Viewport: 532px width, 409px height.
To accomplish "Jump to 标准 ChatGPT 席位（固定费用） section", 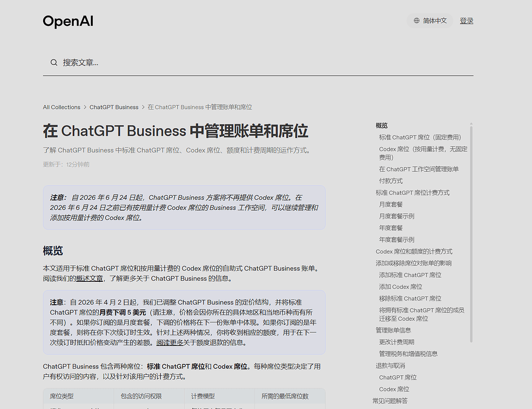I will point(420,137).
